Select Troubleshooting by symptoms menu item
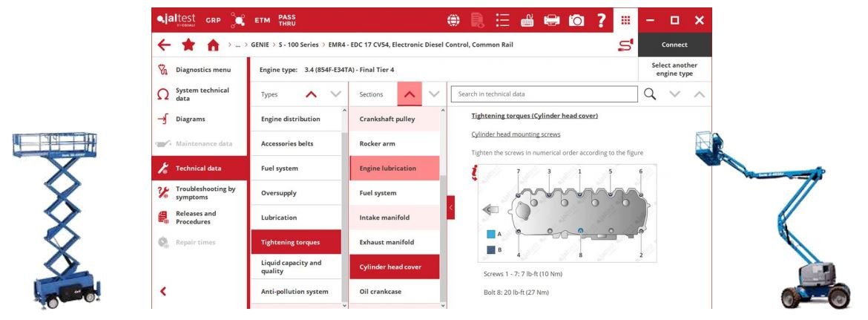The image size is (868, 320). coord(205,193)
